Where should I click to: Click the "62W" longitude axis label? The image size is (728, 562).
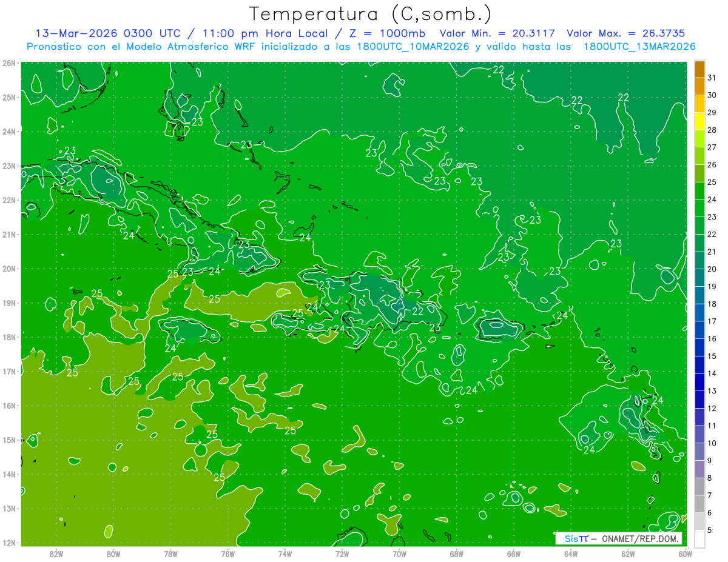[x=628, y=554]
